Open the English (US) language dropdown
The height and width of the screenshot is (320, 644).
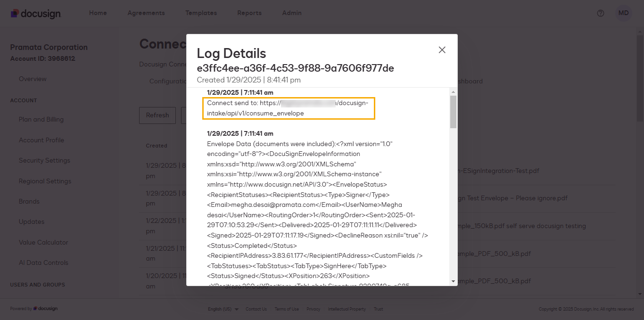[223, 309]
